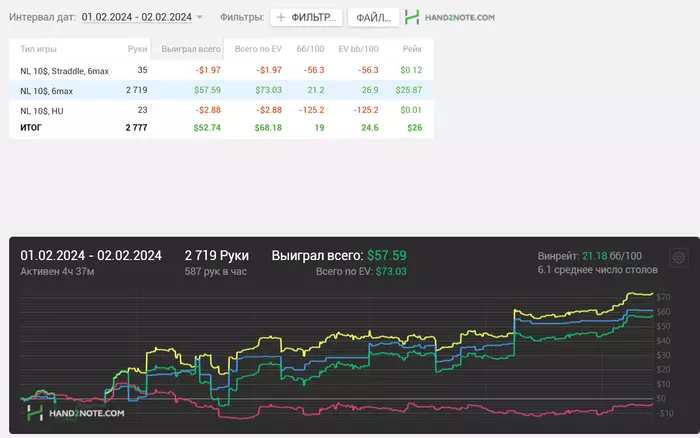Click the 587 рук в час label
Image resolution: width=700 pixels, height=438 pixels.
point(216,271)
